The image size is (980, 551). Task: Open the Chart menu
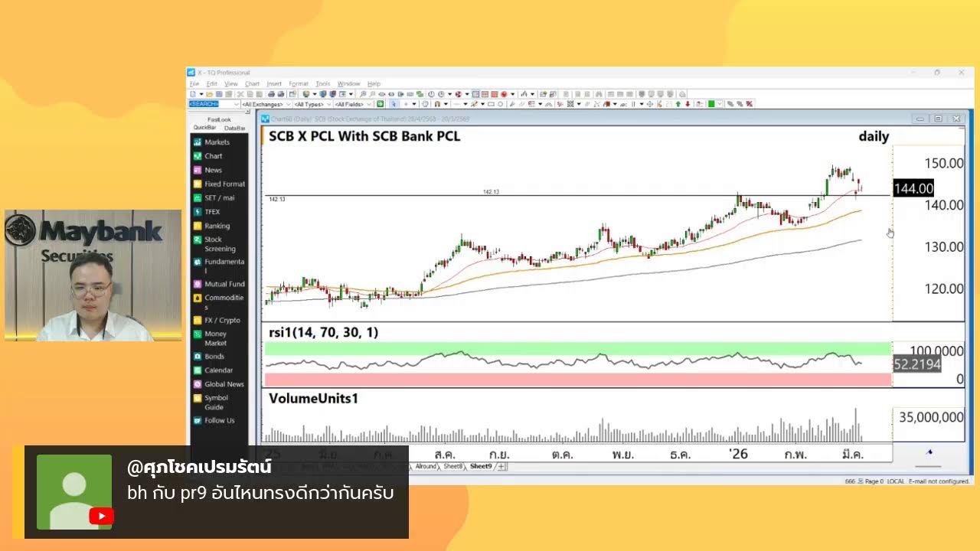[x=252, y=83]
